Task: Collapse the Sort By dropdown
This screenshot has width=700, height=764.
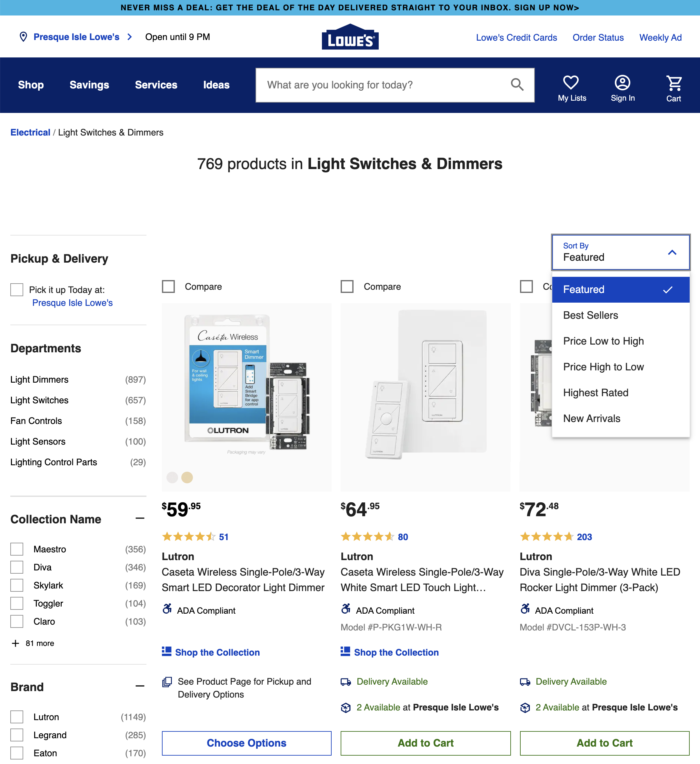Action: tap(672, 252)
